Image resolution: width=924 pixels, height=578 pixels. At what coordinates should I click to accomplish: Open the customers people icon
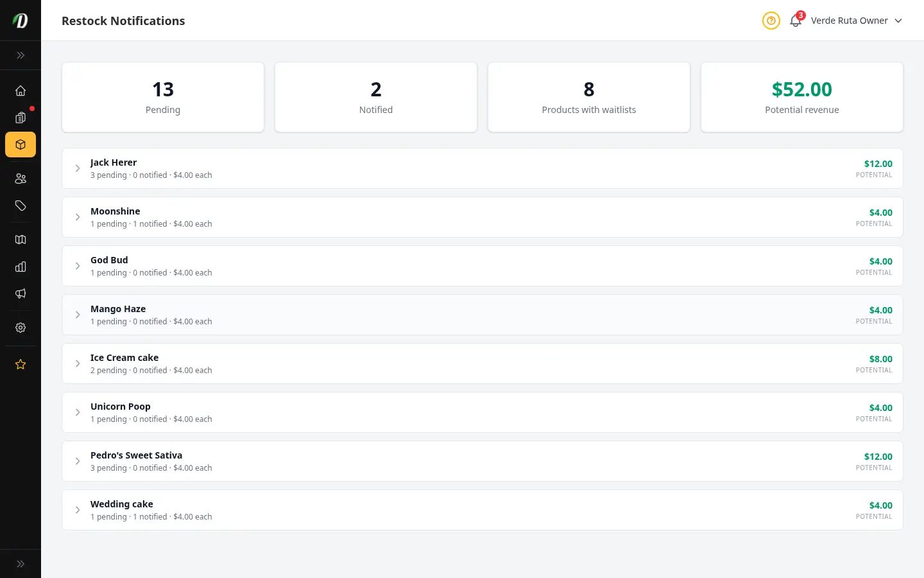coord(21,179)
